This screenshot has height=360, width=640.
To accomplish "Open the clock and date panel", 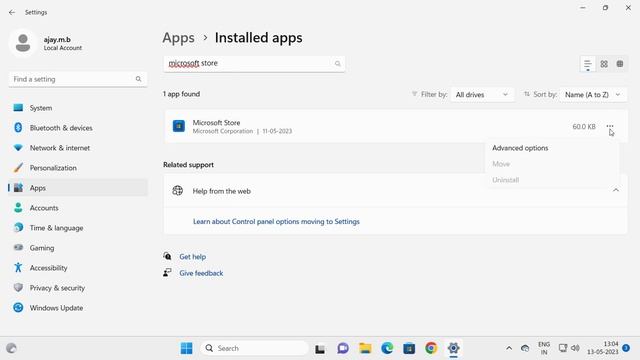I will click(x=603, y=348).
